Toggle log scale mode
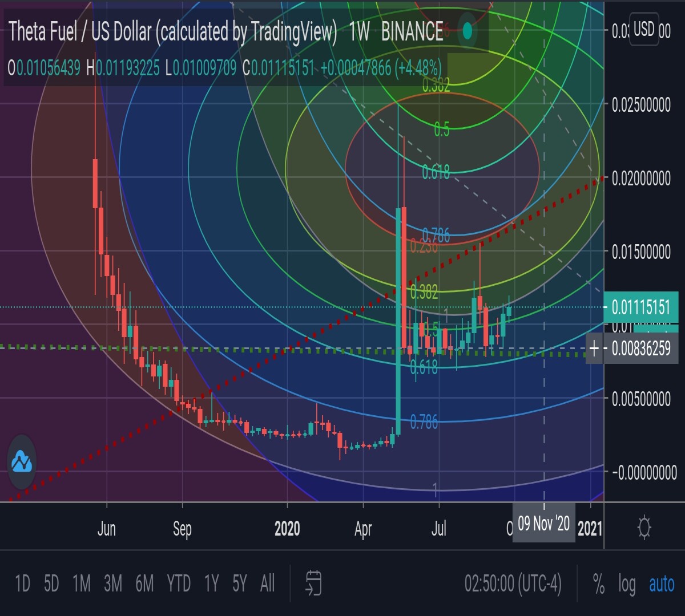 (x=627, y=583)
